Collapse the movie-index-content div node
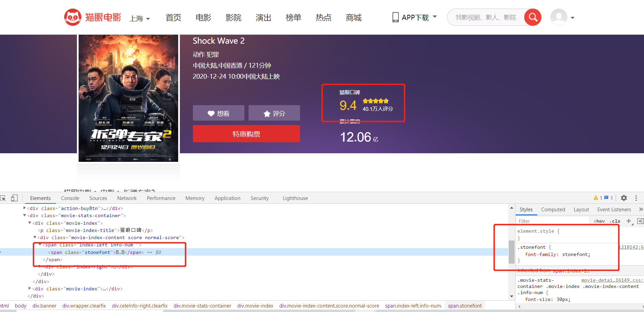The width and height of the screenshot is (644, 312). coord(35,237)
